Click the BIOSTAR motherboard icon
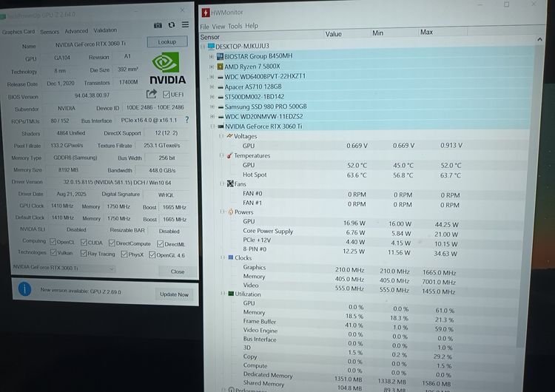Image resolution: width=555 pixels, height=392 pixels. [220, 56]
